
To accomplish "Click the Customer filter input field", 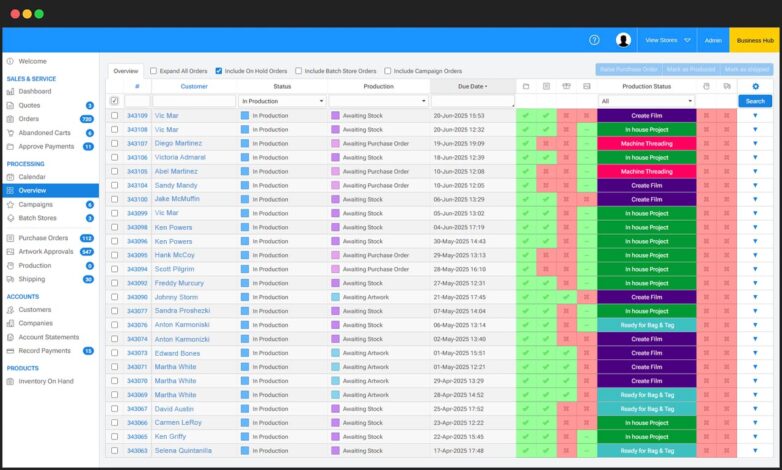I will point(194,101).
